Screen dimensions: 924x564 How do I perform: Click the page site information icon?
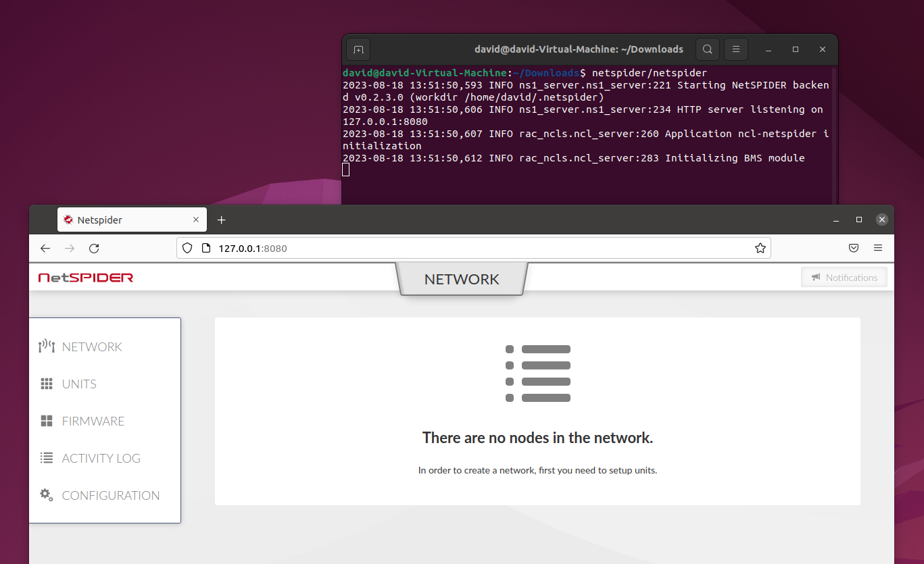point(206,248)
